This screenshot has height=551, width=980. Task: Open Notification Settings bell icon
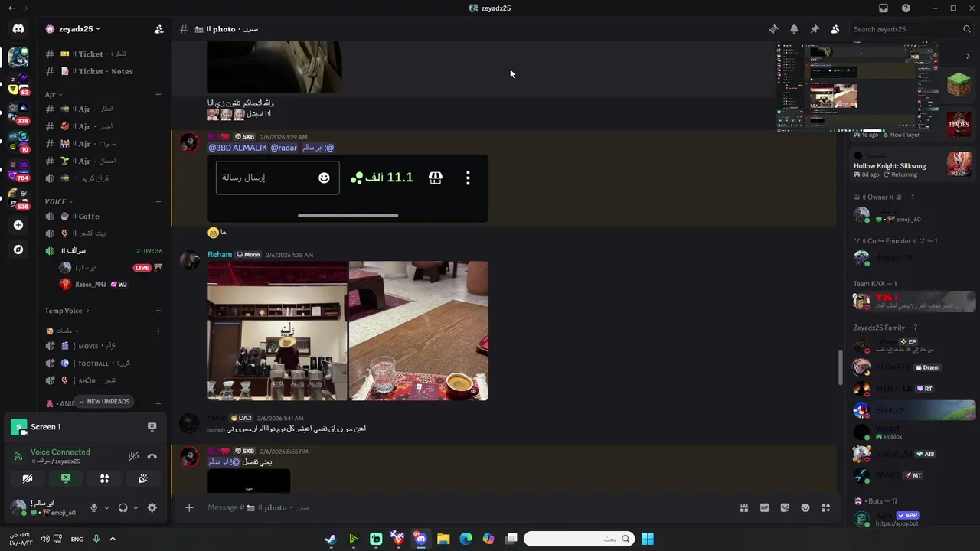pyautogui.click(x=794, y=29)
